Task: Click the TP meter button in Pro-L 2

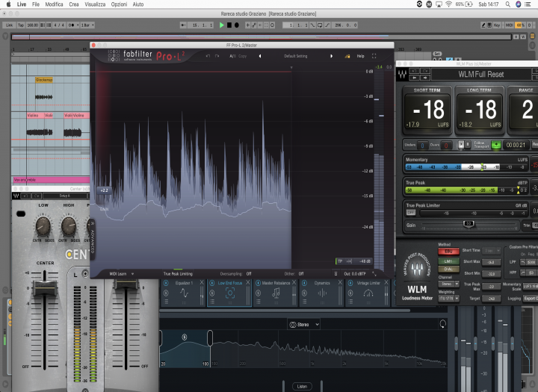Action: pyautogui.click(x=340, y=261)
